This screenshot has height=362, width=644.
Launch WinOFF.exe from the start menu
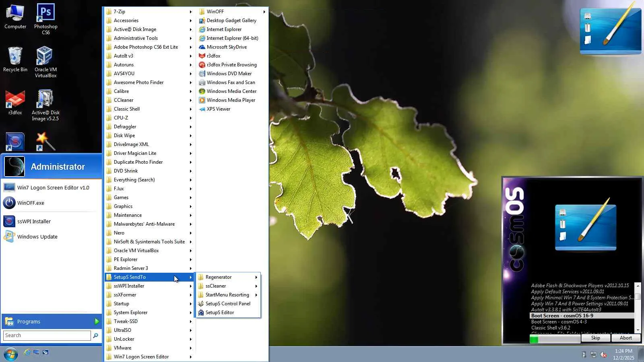click(x=52, y=203)
